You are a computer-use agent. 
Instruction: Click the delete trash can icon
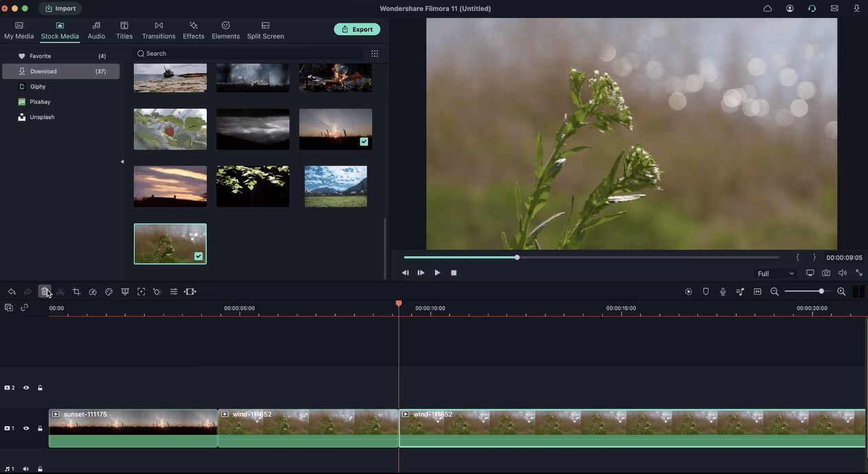(x=45, y=292)
